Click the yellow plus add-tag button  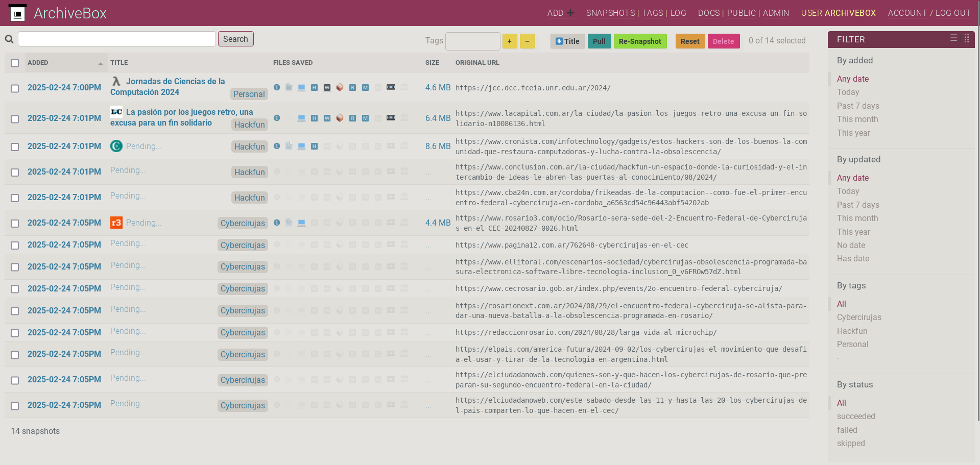click(510, 41)
